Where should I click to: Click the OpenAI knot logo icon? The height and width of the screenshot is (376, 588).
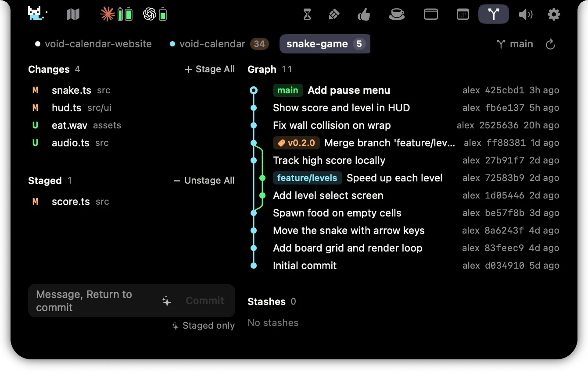pyautogui.click(x=150, y=14)
